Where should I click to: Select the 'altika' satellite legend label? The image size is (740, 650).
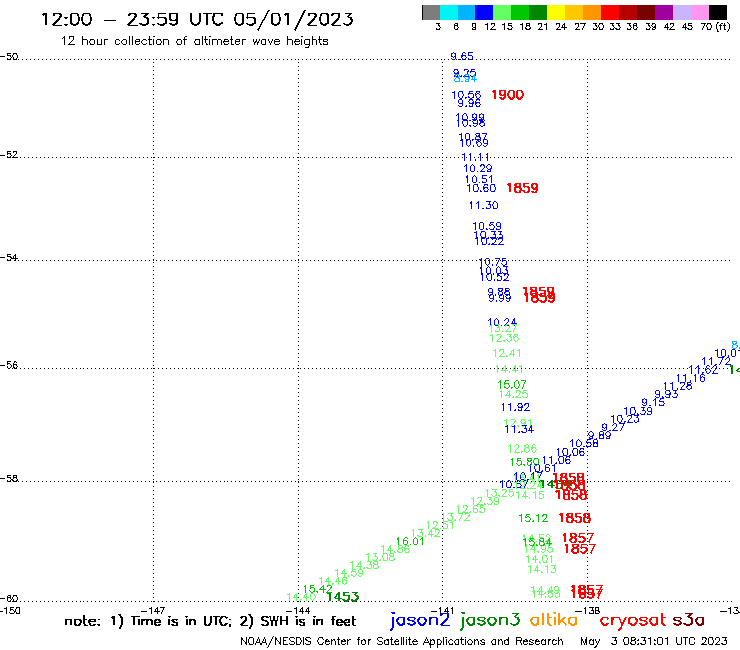pyautogui.click(x=553, y=619)
